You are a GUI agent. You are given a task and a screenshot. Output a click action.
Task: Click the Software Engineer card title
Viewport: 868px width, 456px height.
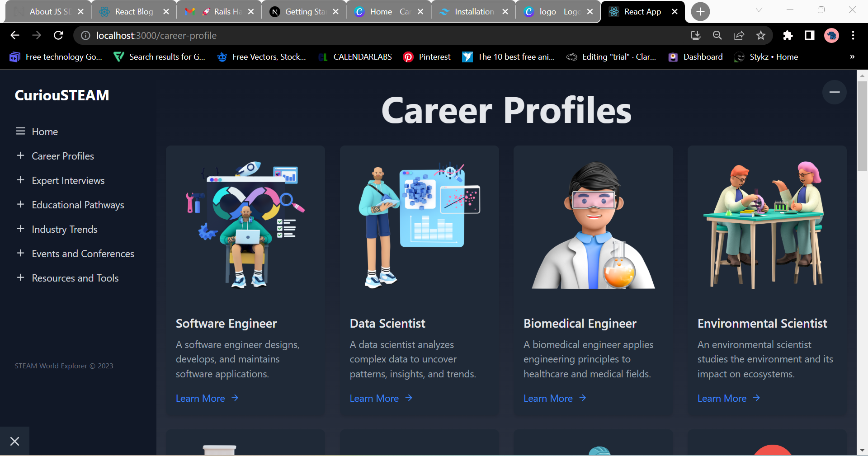[x=226, y=324]
